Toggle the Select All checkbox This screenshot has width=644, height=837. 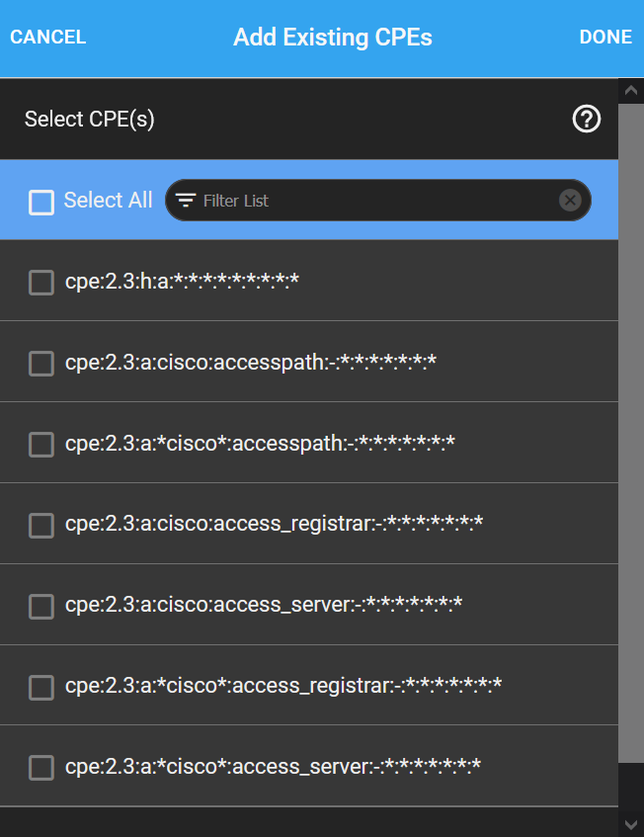point(41,203)
